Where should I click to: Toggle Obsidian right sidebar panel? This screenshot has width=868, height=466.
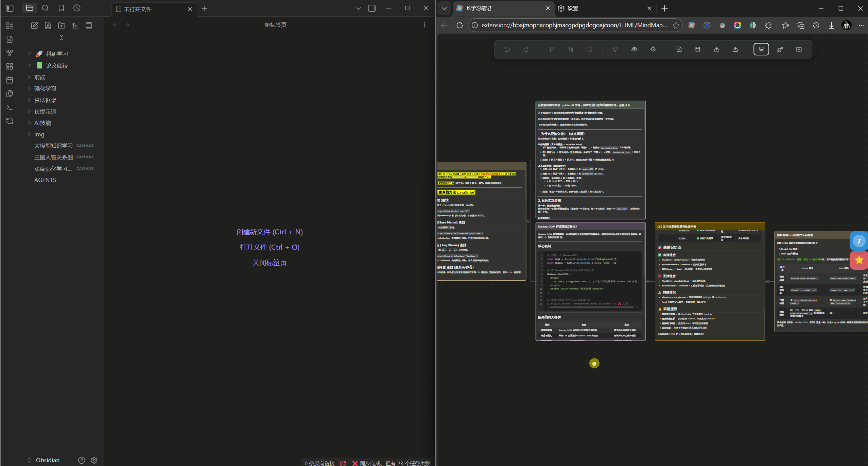click(x=372, y=8)
